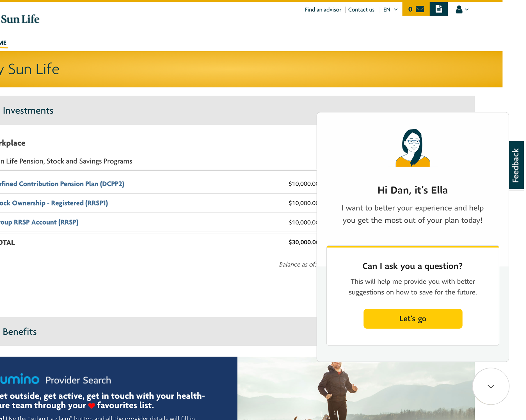This screenshot has width=526, height=420.
Task: Click the Let's go button
Action: point(413,319)
